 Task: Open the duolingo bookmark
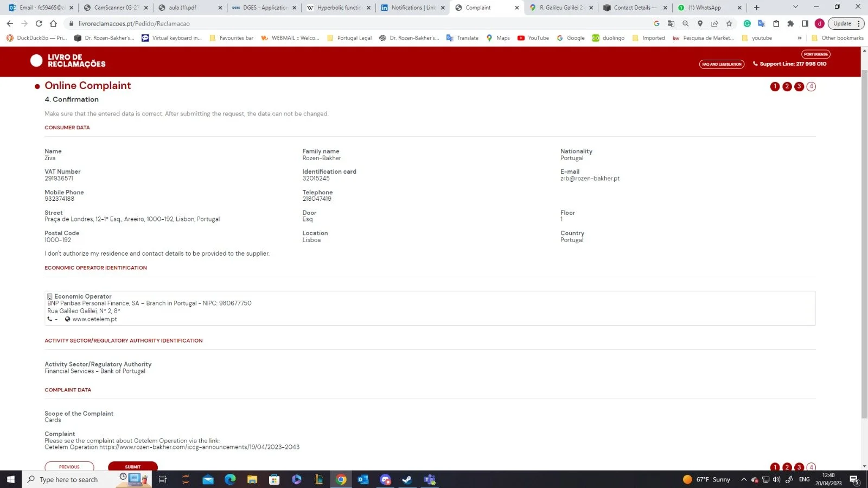(608, 38)
